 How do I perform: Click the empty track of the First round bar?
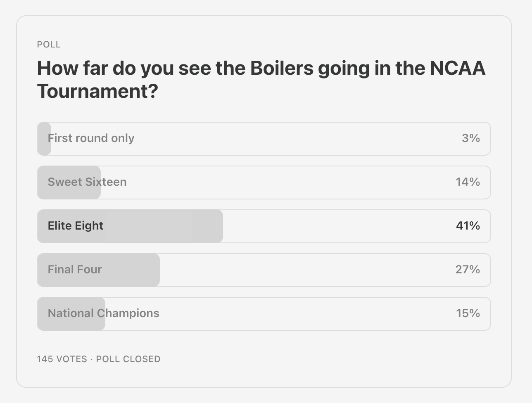pos(289,138)
